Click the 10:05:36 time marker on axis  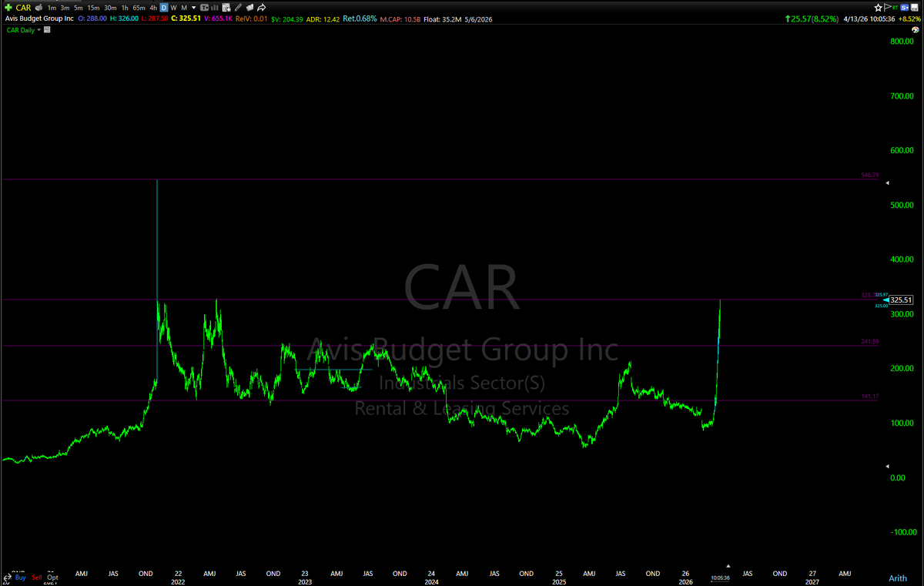click(720, 578)
